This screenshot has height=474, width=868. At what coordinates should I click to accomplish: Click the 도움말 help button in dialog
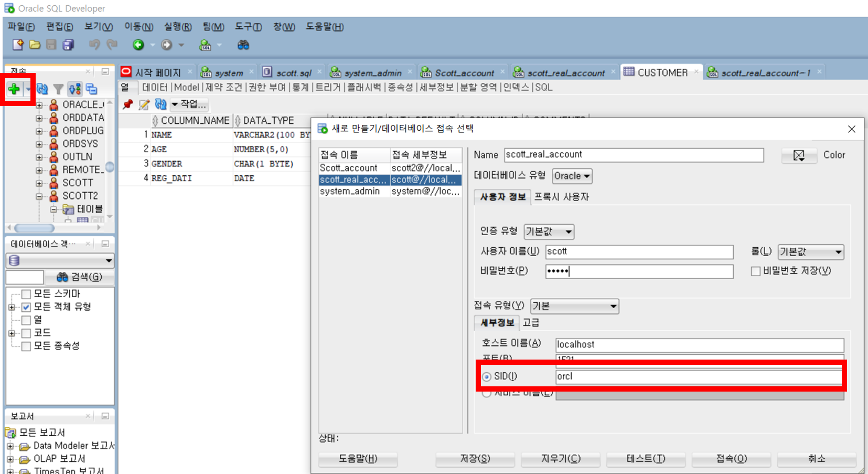point(358,459)
